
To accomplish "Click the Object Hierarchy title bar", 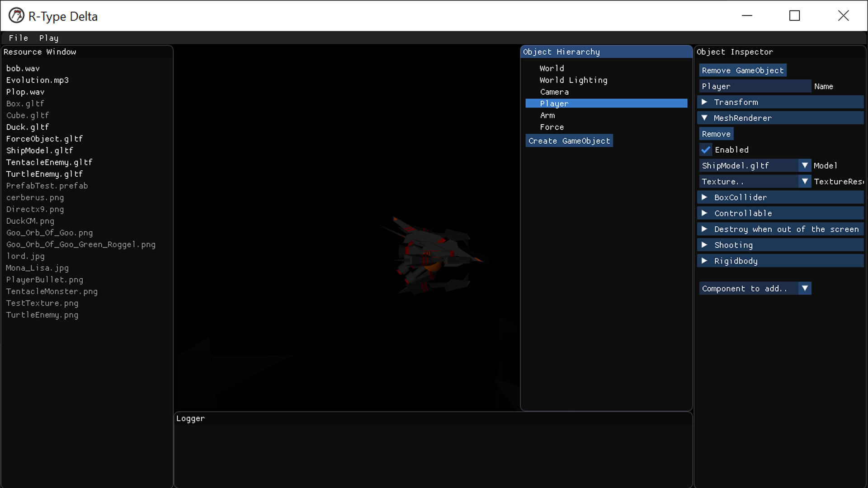I will (606, 52).
